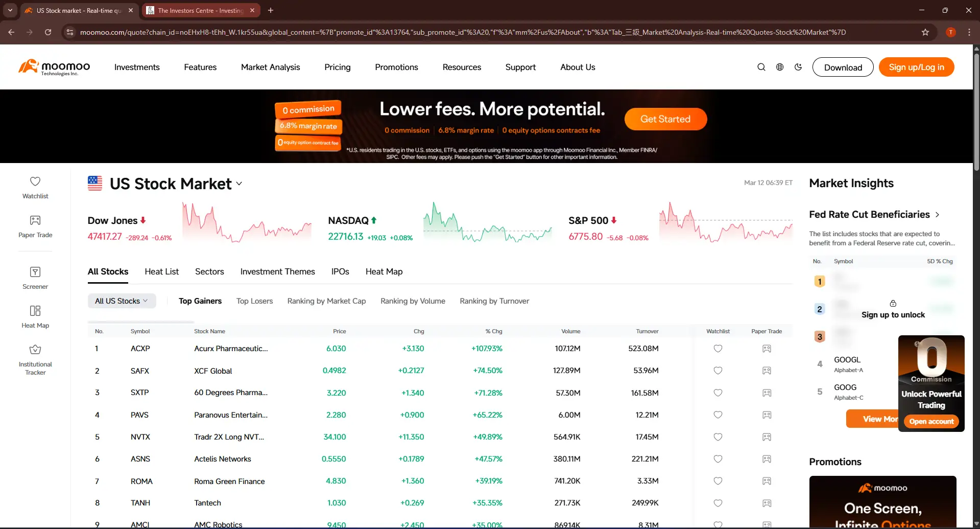The width and height of the screenshot is (980, 529).
Task: Select Top Losers ranking
Action: pos(254,301)
